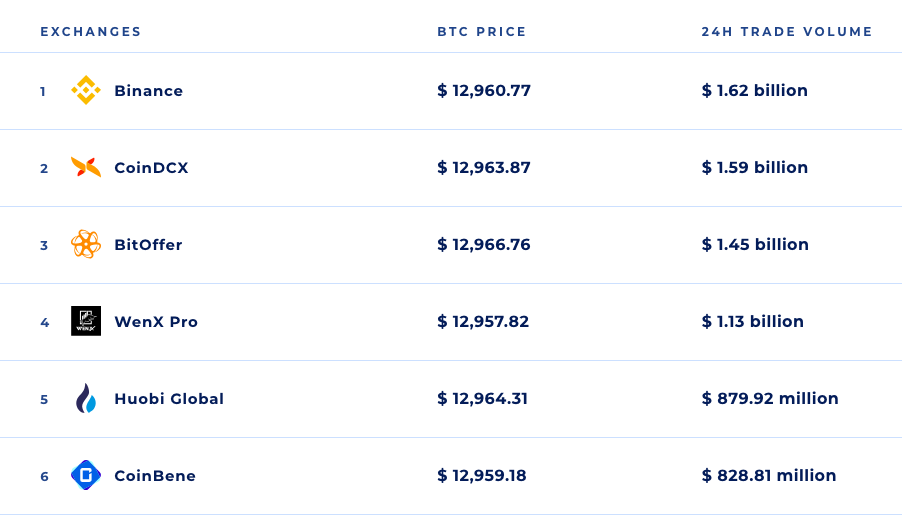This screenshot has width=902, height=515.
Task: Select Binance BTC price $12,960.77
Action: [x=484, y=90]
